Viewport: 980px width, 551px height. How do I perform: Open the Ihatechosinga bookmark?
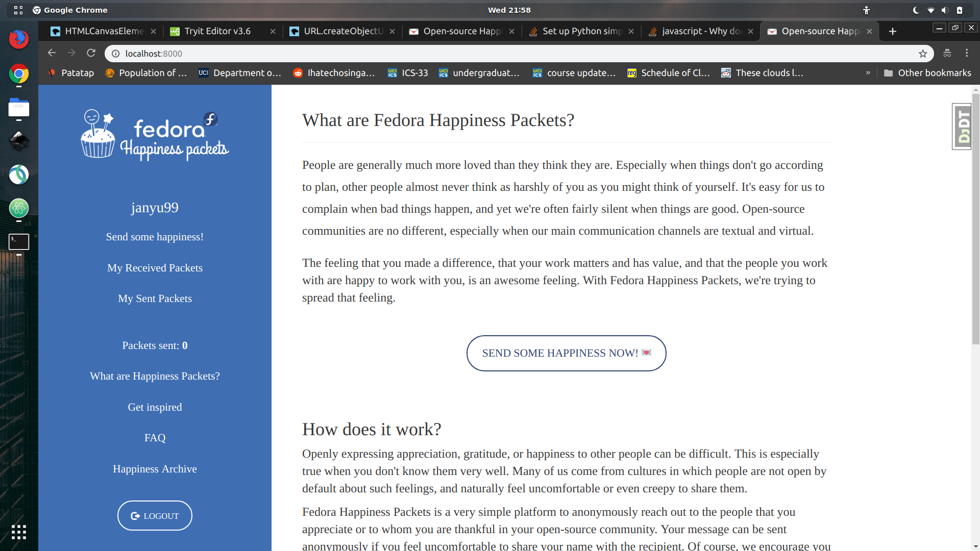point(334,73)
